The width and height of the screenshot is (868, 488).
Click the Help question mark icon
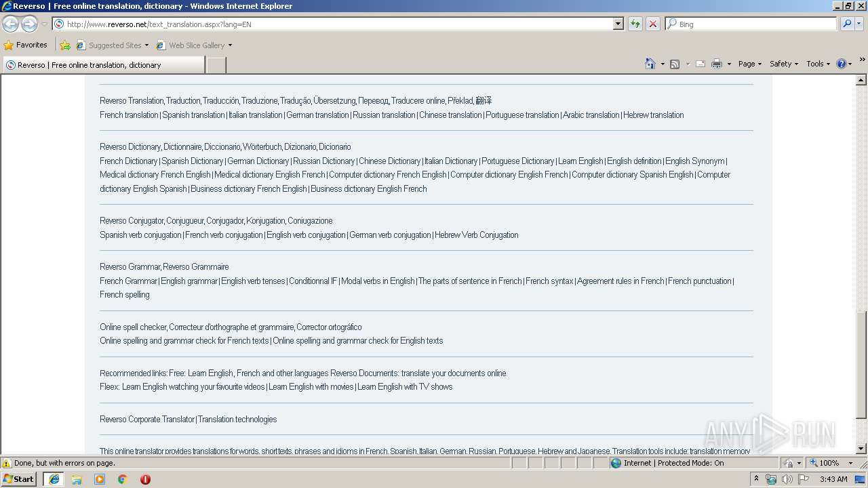(842, 64)
